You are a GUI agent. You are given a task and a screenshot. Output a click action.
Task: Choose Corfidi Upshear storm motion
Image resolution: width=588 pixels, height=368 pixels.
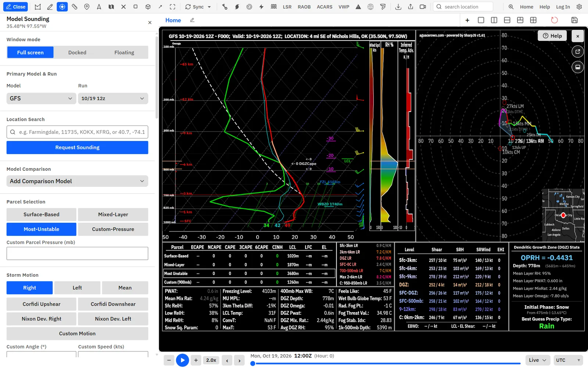42,304
